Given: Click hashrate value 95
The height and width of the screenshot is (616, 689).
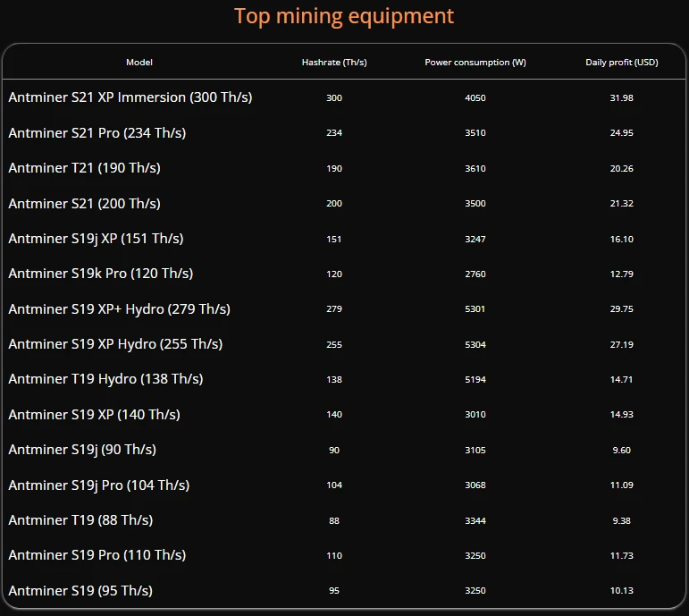Looking at the screenshot, I should [334, 591].
